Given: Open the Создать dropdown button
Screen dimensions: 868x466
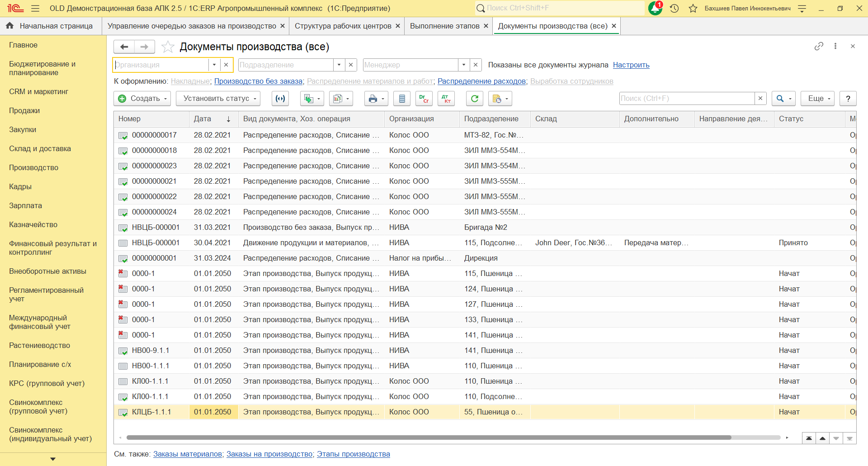Looking at the screenshot, I should tap(142, 99).
